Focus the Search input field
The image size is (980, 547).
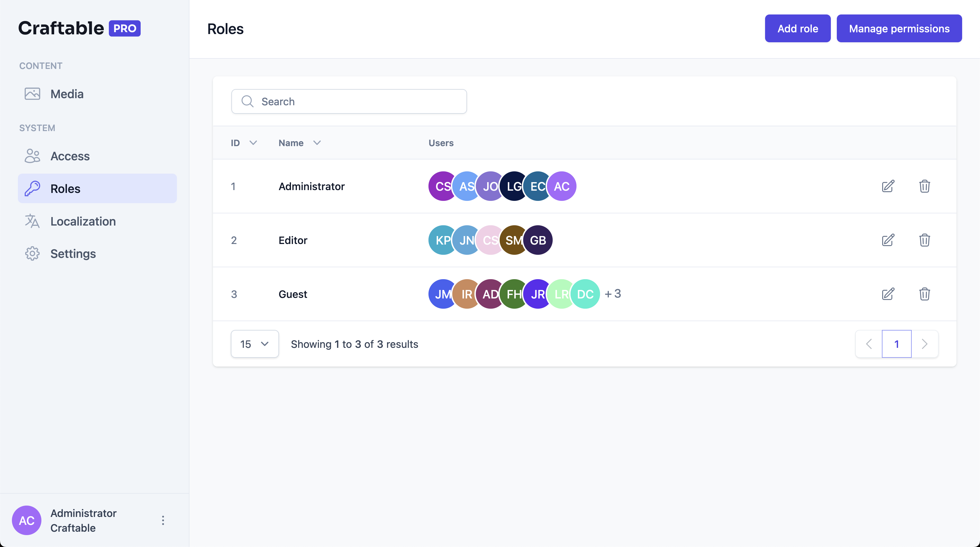tap(349, 101)
